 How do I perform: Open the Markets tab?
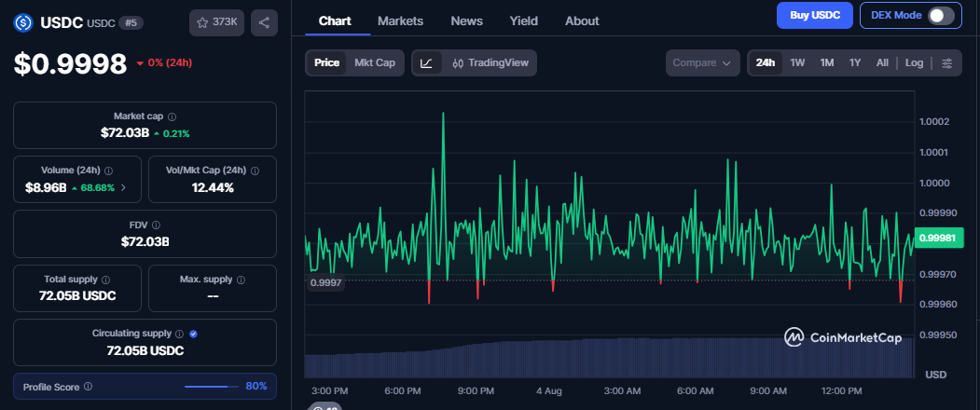click(x=401, y=20)
